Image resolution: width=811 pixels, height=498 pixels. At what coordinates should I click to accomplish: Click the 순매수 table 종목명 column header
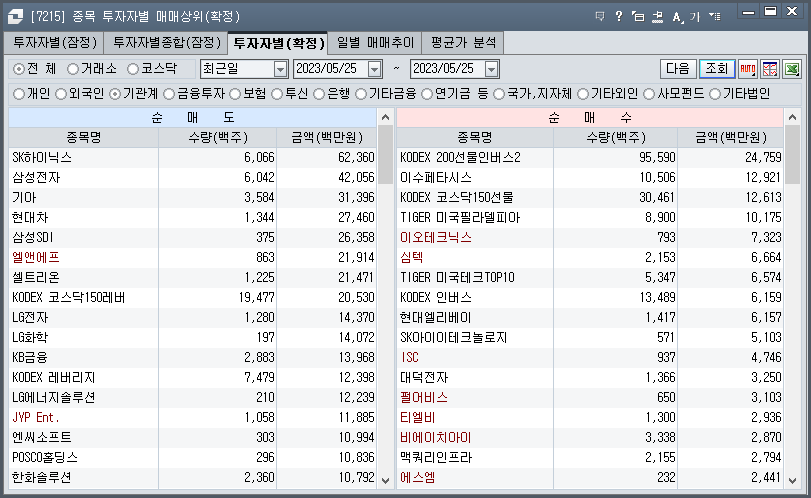click(475, 138)
